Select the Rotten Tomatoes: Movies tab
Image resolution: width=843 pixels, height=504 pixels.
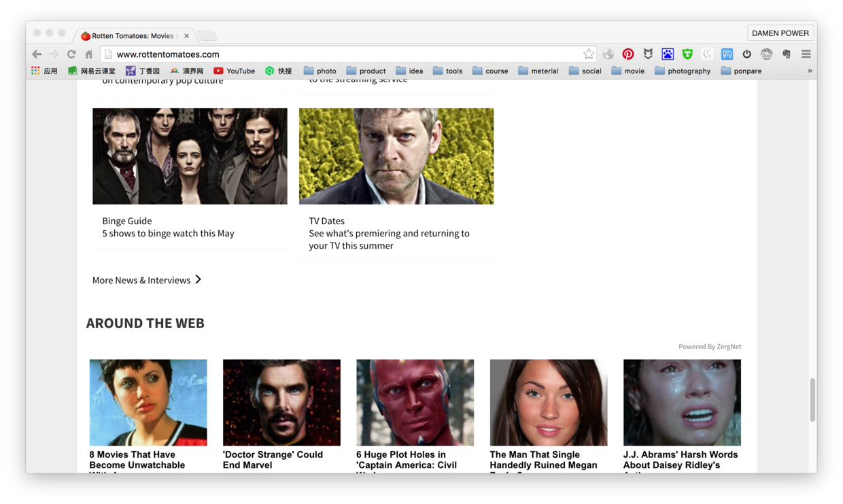click(133, 36)
